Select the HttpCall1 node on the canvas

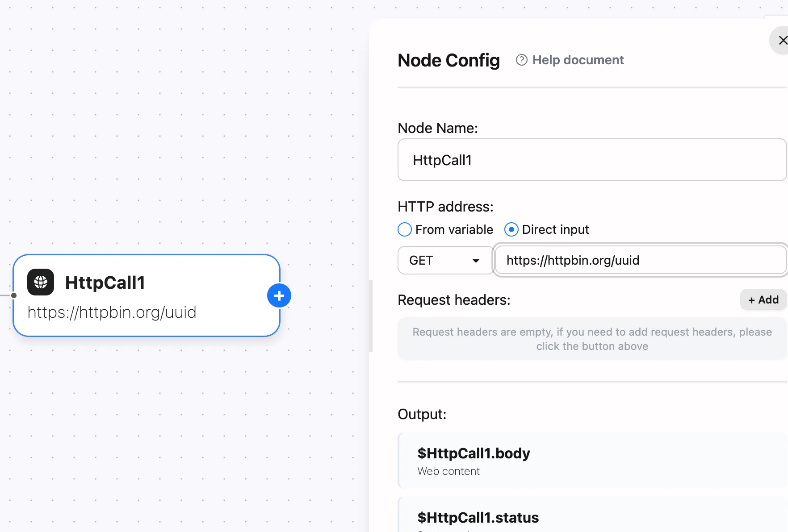click(147, 295)
